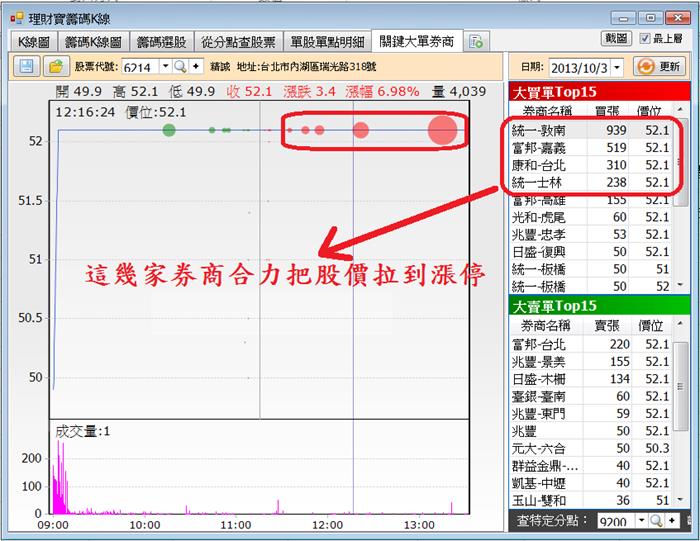Click the buy list scroll up arrow
The image size is (700, 541).
coord(680,109)
